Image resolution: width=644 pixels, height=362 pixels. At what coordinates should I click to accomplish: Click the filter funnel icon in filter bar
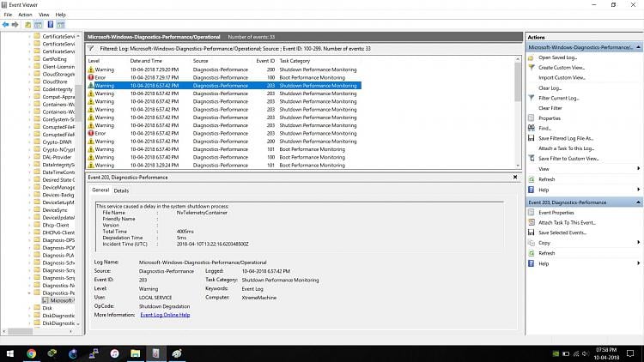click(91, 48)
